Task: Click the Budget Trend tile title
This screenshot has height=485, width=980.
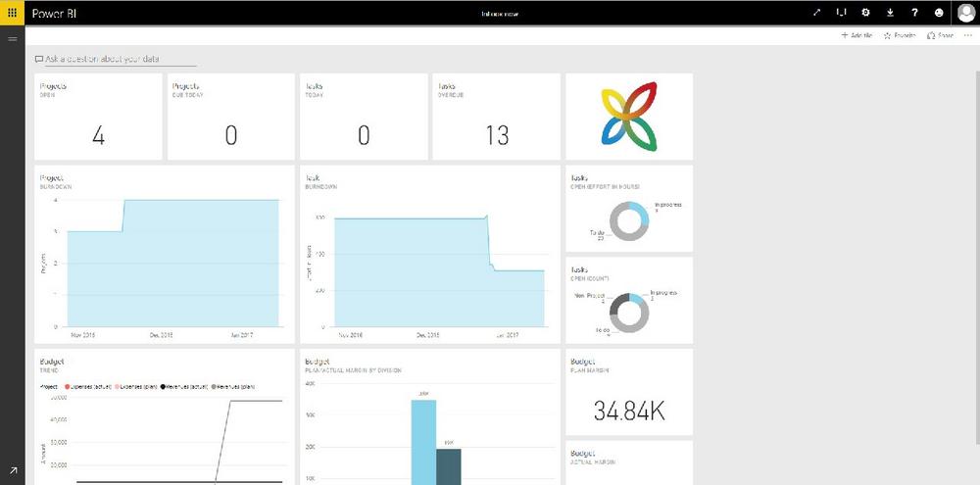Action: pyautogui.click(x=51, y=362)
